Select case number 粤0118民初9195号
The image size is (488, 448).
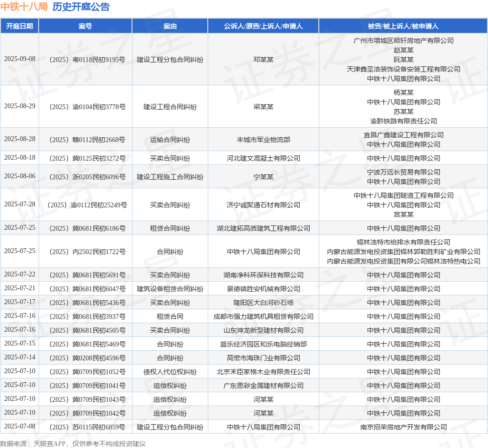click(x=87, y=60)
